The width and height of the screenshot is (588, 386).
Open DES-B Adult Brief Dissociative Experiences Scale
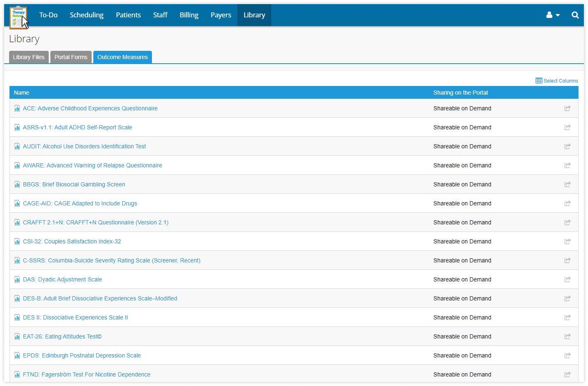100,298
